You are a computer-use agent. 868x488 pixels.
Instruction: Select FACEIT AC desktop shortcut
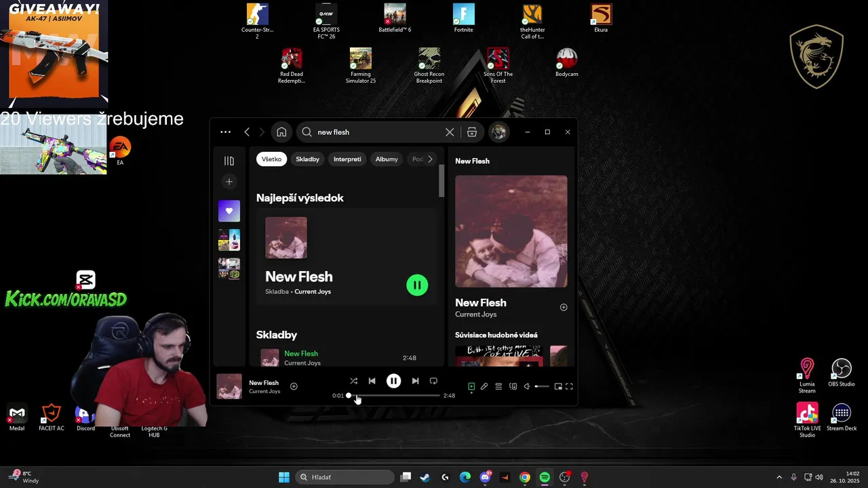pos(52,418)
